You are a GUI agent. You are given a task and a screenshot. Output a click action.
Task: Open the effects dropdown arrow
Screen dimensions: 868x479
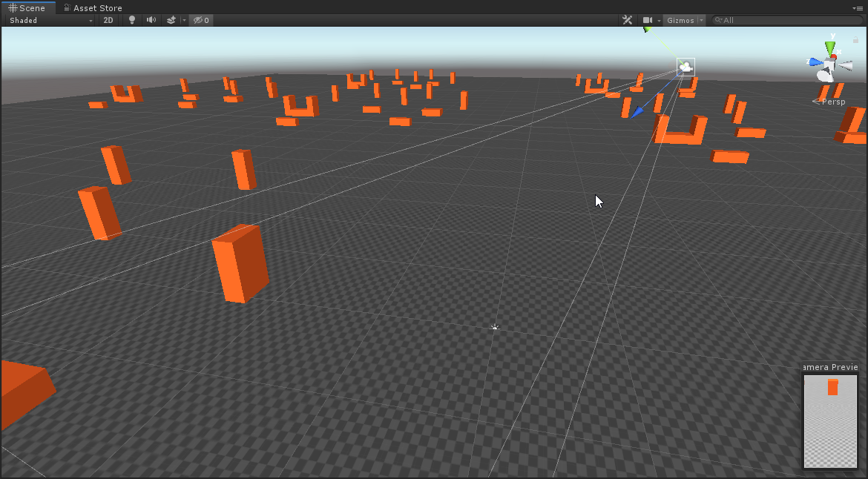tap(183, 20)
